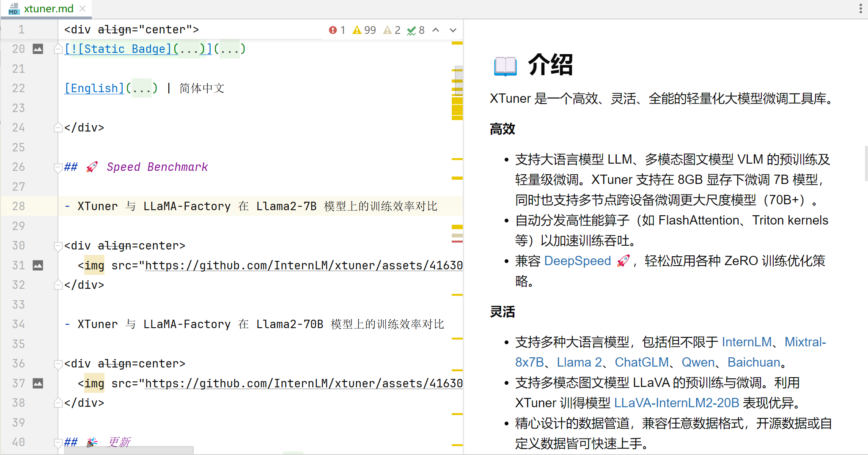Click the red error stripe mark in the editor's right gutter
The image size is (868, 455).
click(457, 241)
